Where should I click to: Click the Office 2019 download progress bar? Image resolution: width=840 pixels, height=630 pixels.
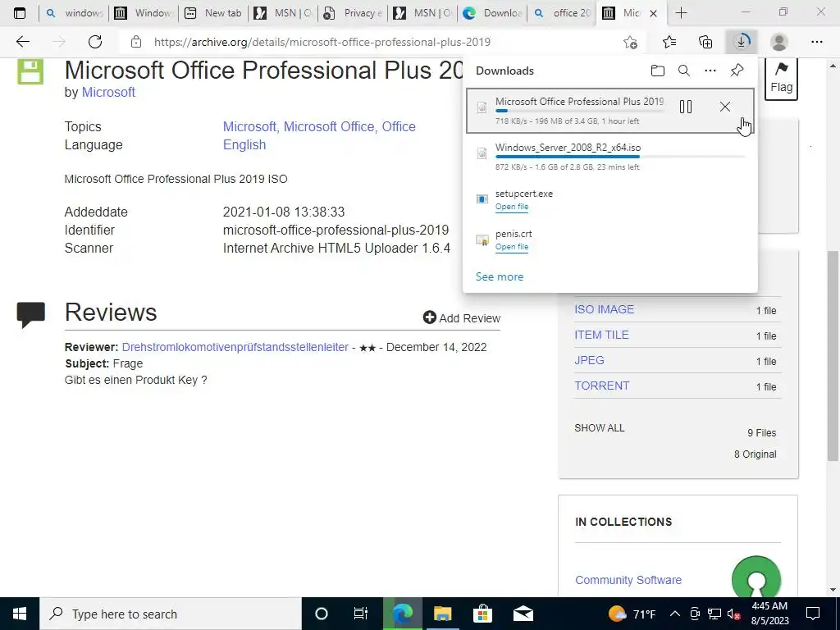[x=579, y=111]
